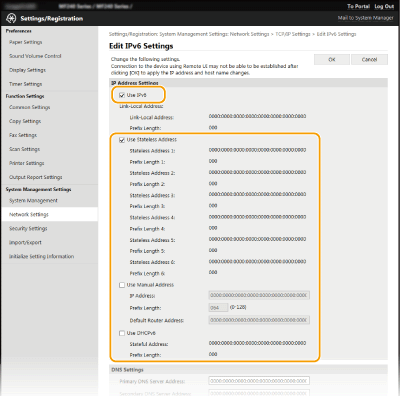Image resolution: width=400 pixels, height=396 pixels.
Task: Click the manual IP Address input field
Action: [259, 295]
